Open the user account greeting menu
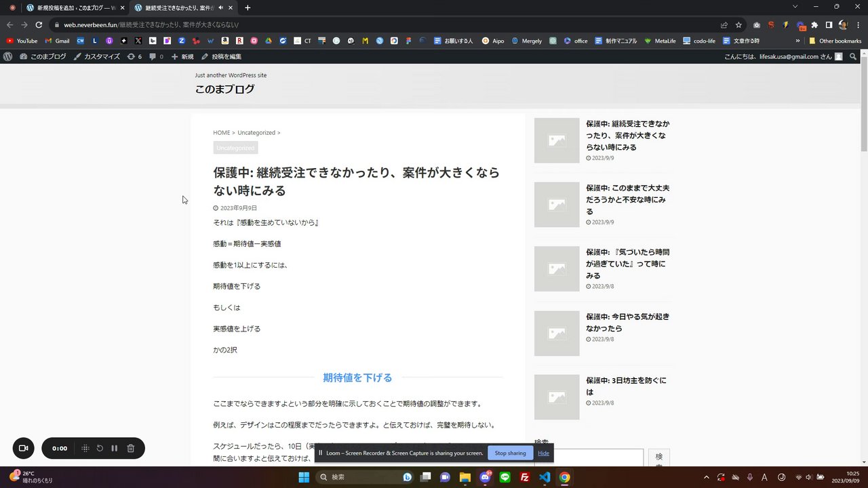This screenshot has width=868, height=488. coord(783,57)
